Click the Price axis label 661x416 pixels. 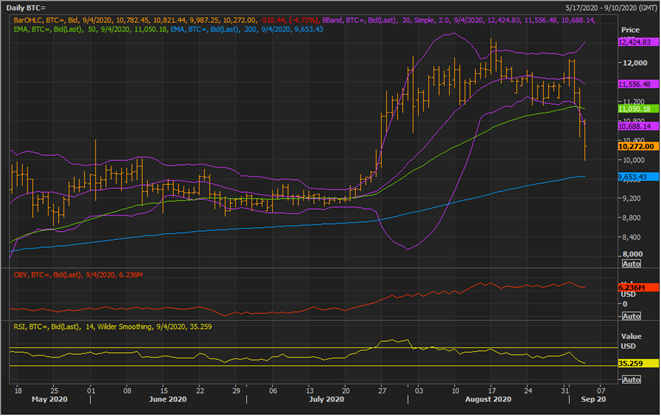tap(630, 30)
